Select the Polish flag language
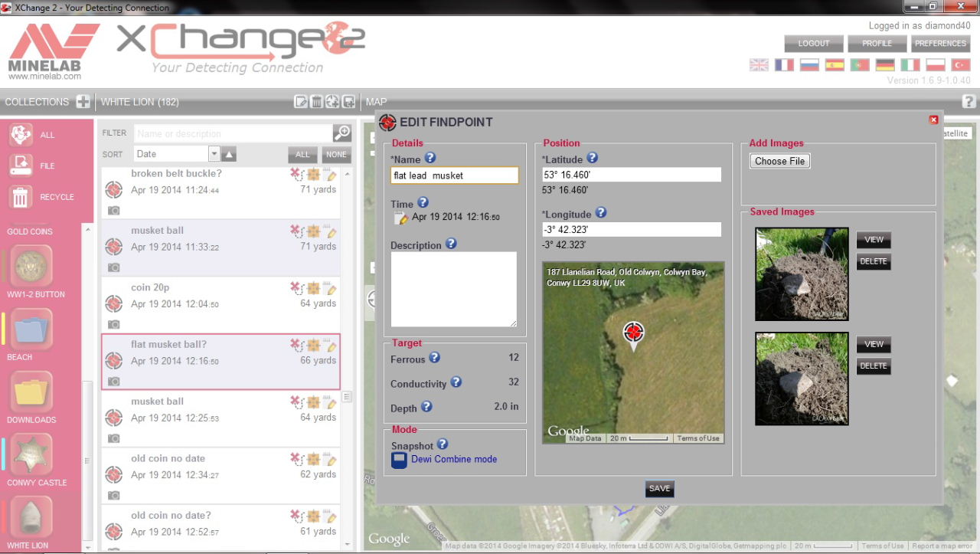Viewport: 980px width, 554px height. point(936,65)
